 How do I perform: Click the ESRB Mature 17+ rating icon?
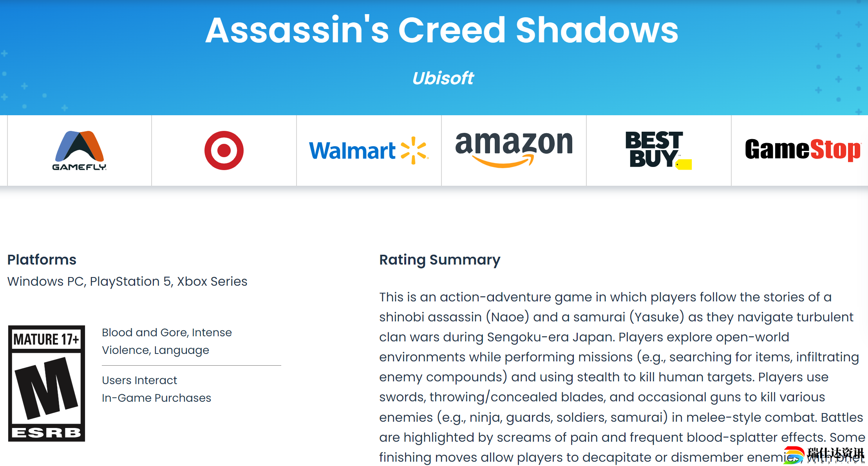click(47, 383)
